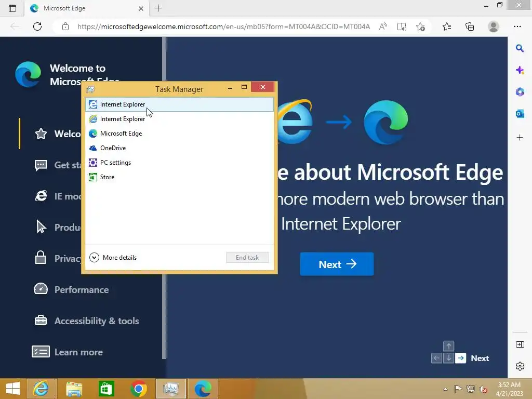Open Performance section in sidebar
Viewport: 532px width, 399px height.
point(71,290)
